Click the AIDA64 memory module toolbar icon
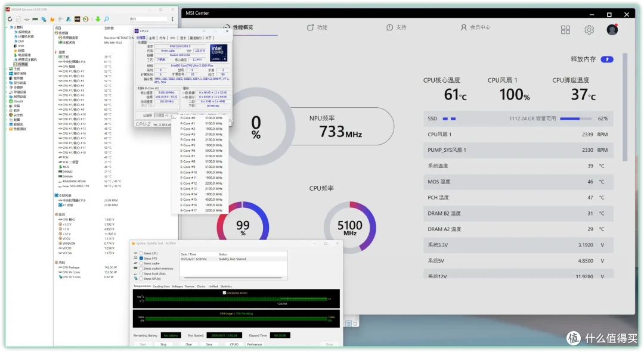644x352 pixels. (x=35, y=19)
